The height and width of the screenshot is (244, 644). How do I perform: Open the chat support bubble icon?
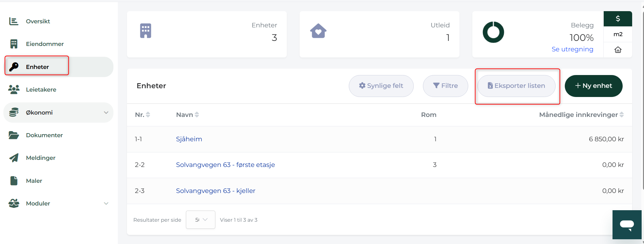627,225
